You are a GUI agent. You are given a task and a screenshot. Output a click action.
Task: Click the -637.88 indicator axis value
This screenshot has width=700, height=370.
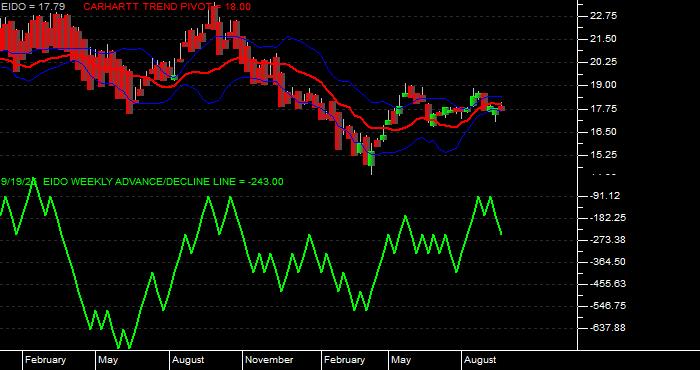[607, 328]
